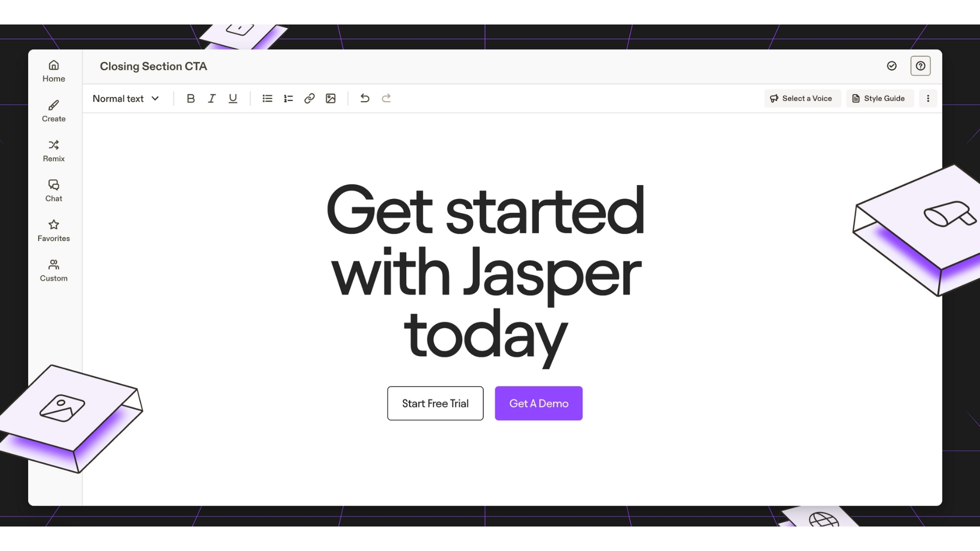Open the Normal text style dropdown

126,98
